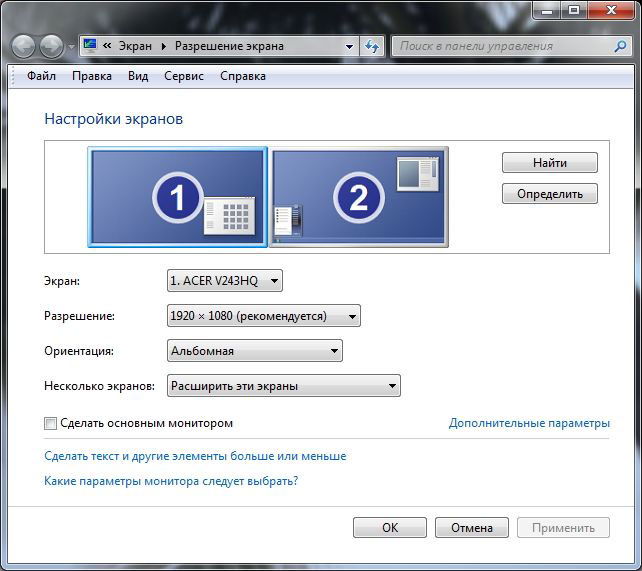Open the address bar history dropdown

coord(349,46)
